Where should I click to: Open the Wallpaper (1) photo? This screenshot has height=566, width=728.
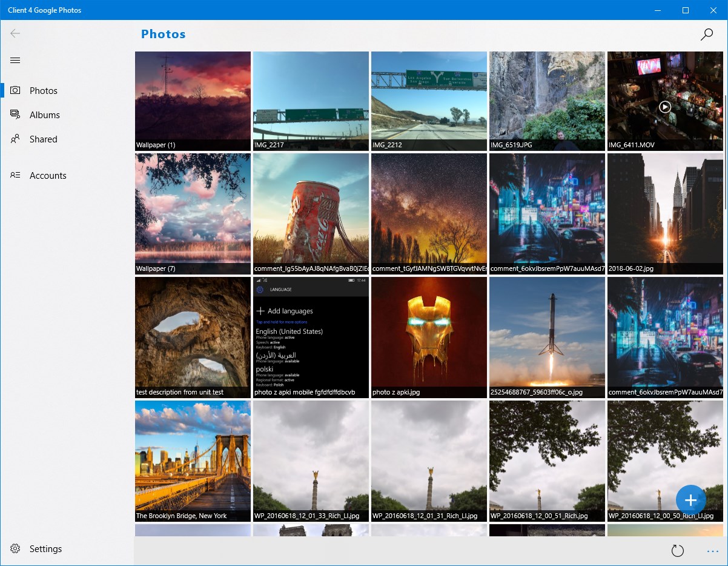[x=193, y=101]
